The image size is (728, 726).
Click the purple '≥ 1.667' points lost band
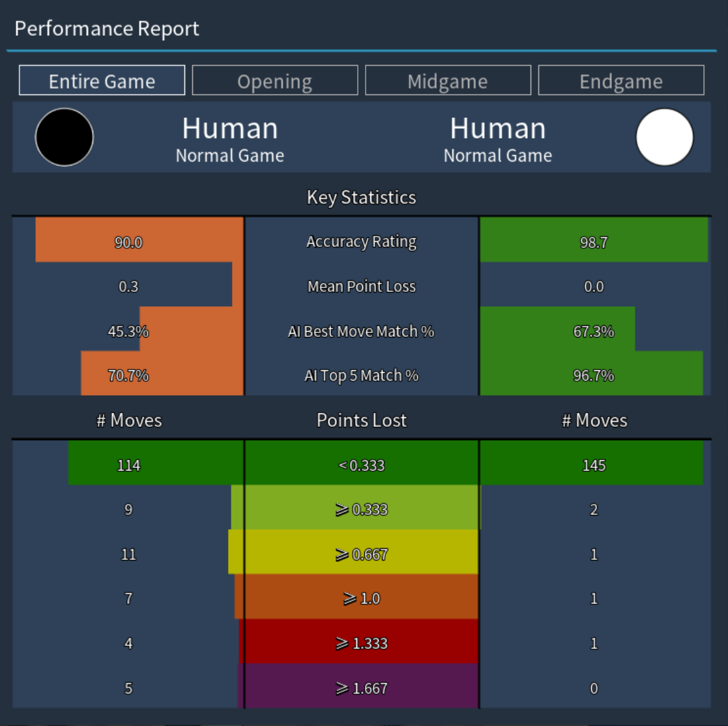[x=362, y=688]
